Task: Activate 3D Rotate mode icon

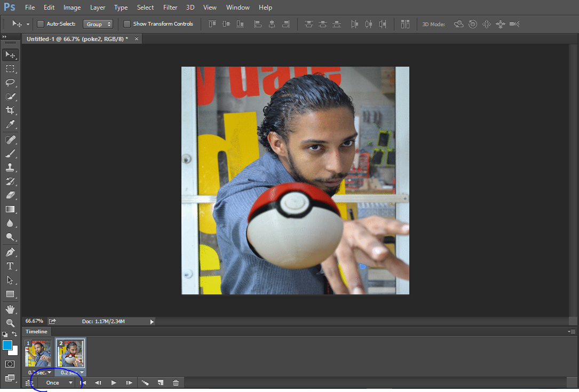Action: click(458, 24)
